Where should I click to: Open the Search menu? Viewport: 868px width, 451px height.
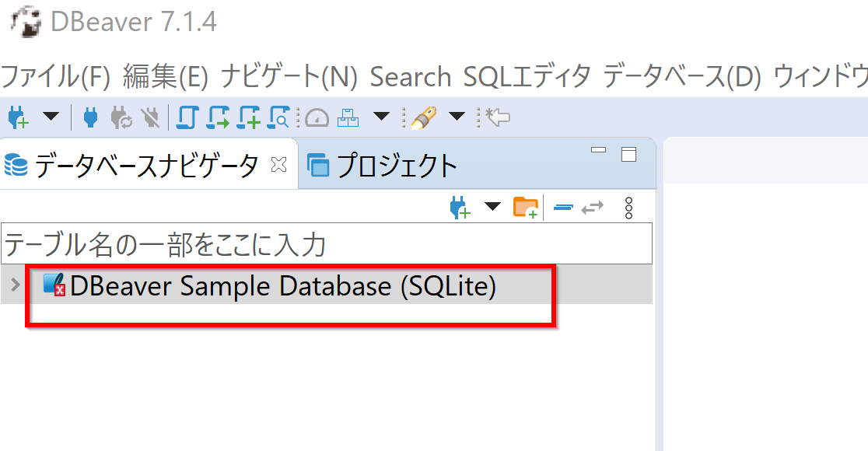(410, 76)
